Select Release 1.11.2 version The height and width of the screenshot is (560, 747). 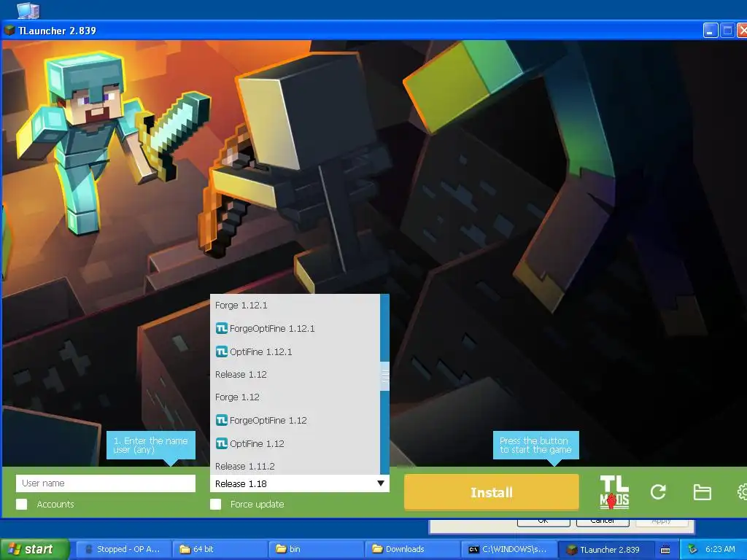coord(295,465)
